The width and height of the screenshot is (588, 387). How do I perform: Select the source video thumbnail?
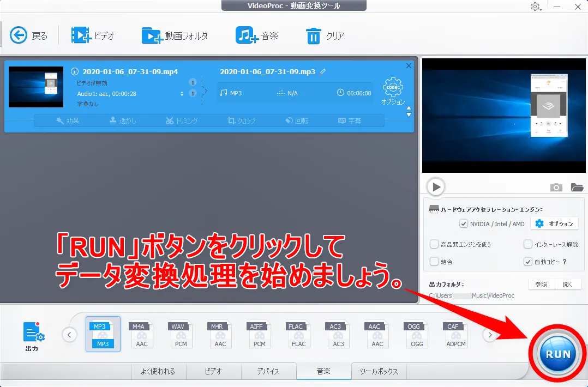click(x=36, y=87)
